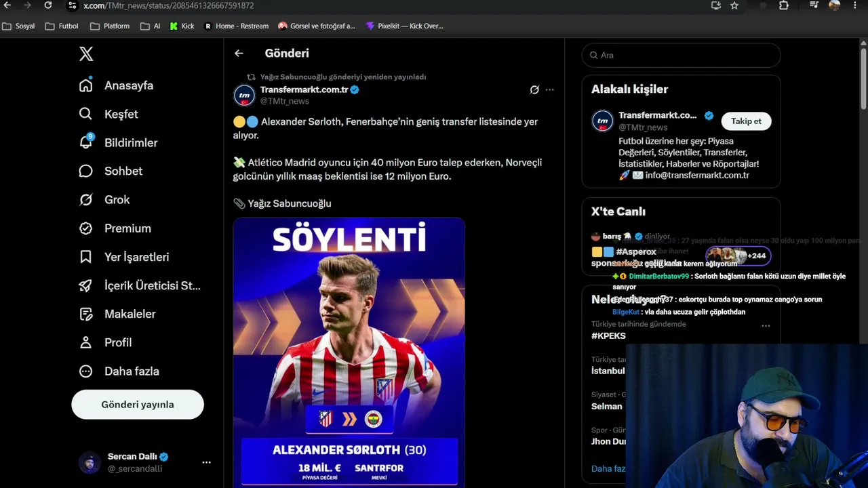Screen dimensions: 868x488
Task: Open the Premium page
Action: coord(115,228)
